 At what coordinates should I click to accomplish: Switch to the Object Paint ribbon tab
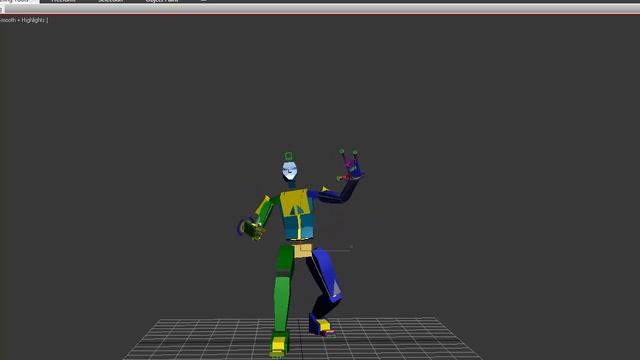click(x=162, y=1)
